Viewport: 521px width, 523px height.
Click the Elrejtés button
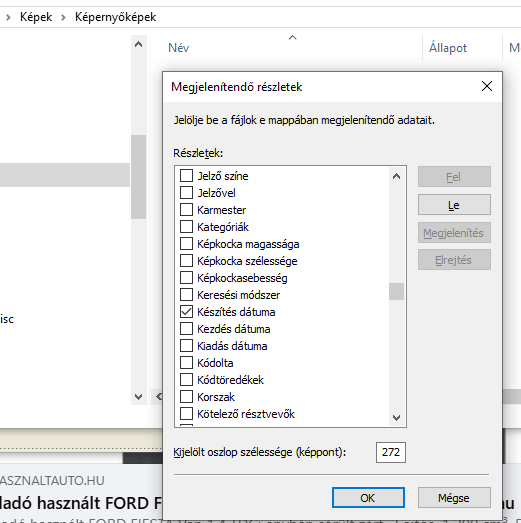454,260
